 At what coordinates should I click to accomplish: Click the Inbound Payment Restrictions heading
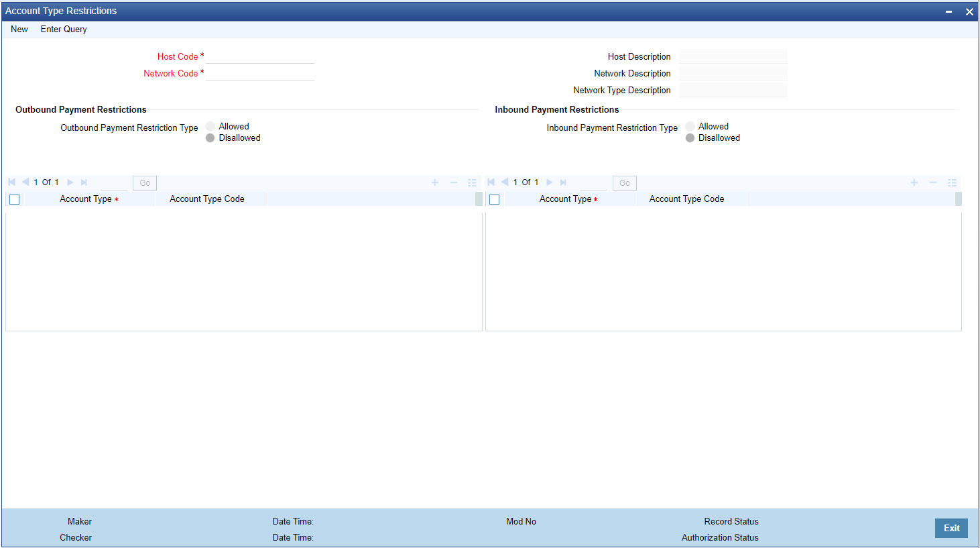(x=557, y=110)
